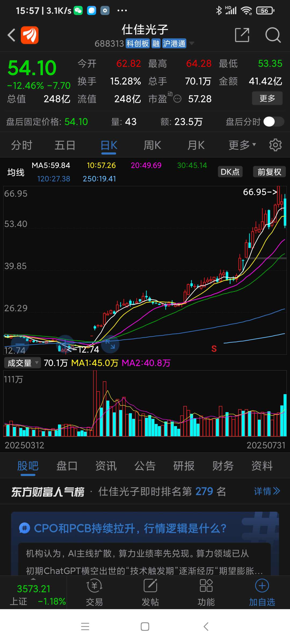
Task: Tap the red S marker on chart
Action: 214,349
